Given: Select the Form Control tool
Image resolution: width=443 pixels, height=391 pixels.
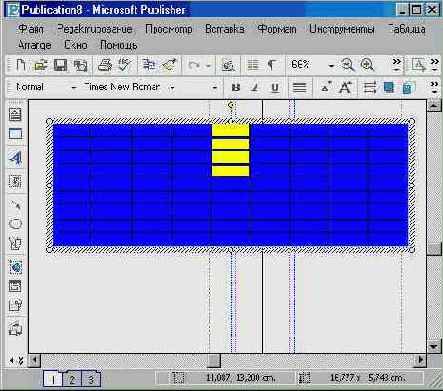Looking at the screenshot, I should pyautogui.click(x=15, y=286).
